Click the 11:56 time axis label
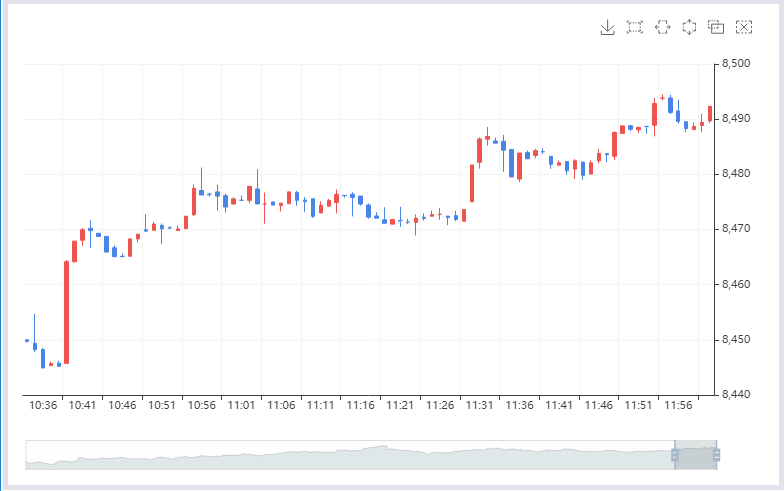Image resolution: width=784 pixels, height=491 pixels. (x=678, y=406)
